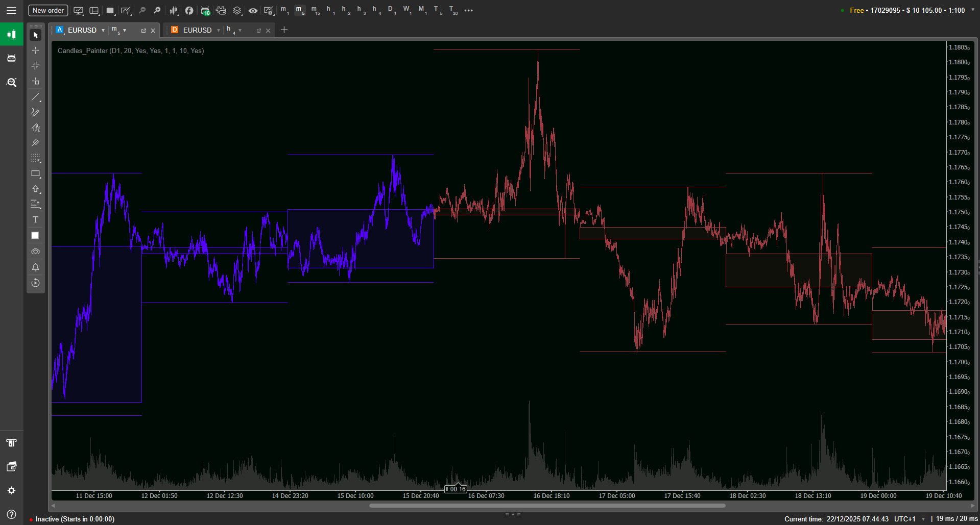Click the horizontal chart scrollbar

[546, 506]
